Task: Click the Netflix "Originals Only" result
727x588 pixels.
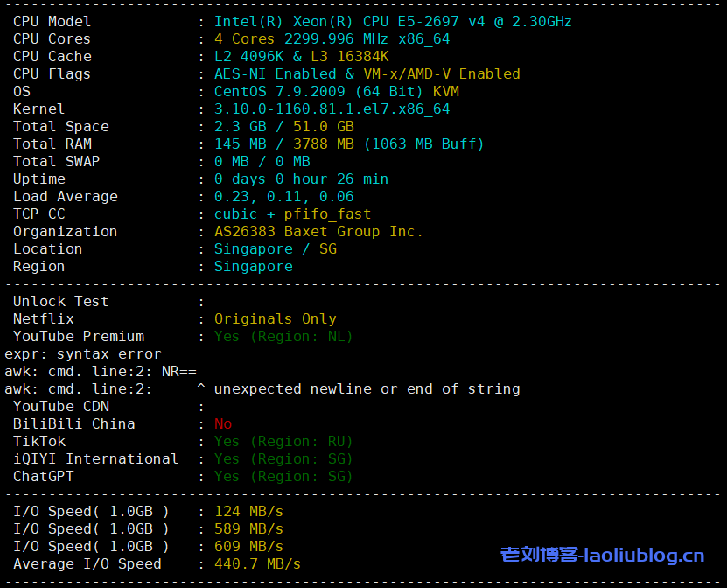Action: pyautogui.click(x=275, y=318)
